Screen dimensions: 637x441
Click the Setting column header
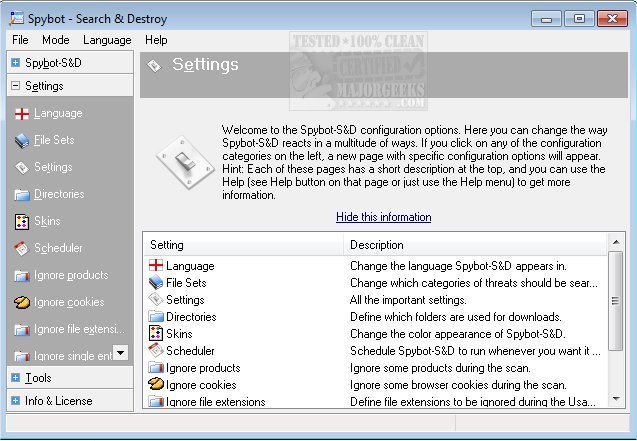243,244
